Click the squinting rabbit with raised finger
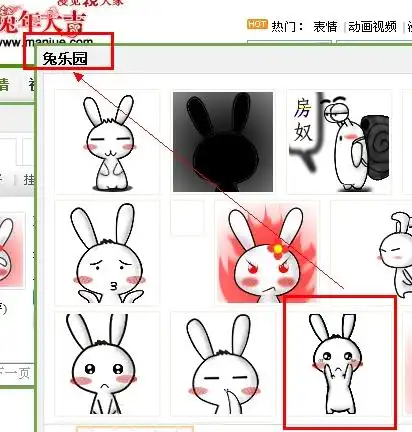Viewport: 412px width, 432px height. pos(223,364)
